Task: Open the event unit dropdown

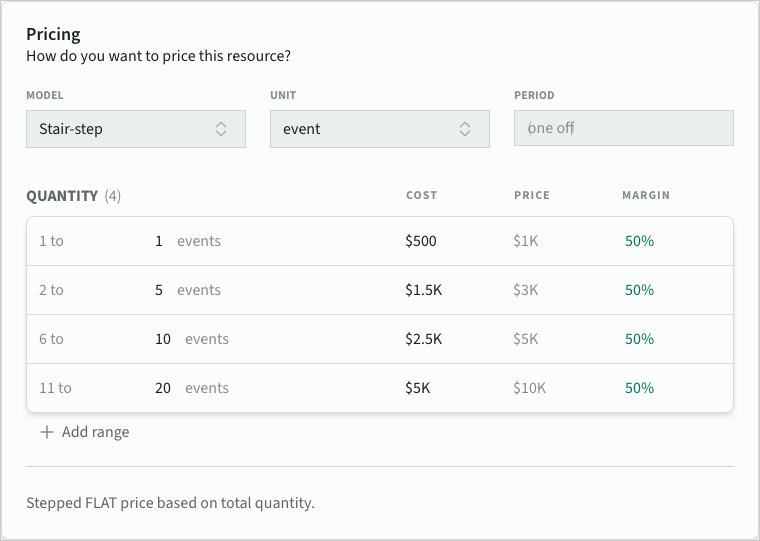Action: pyautogui.click(x=379, y=129)
